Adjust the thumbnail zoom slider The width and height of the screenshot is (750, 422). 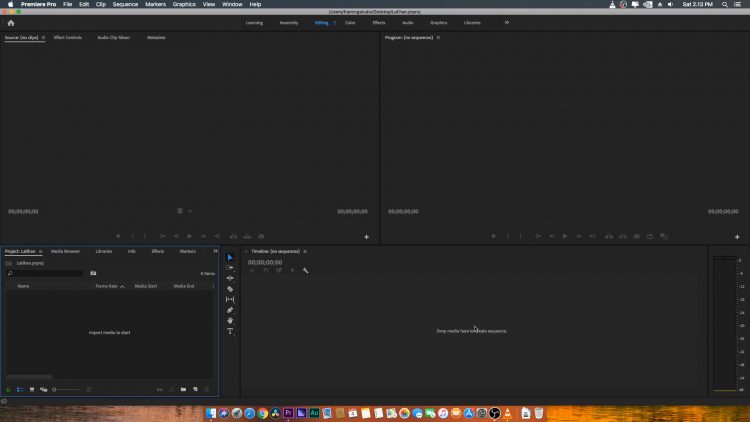click(x=66, y=389)
